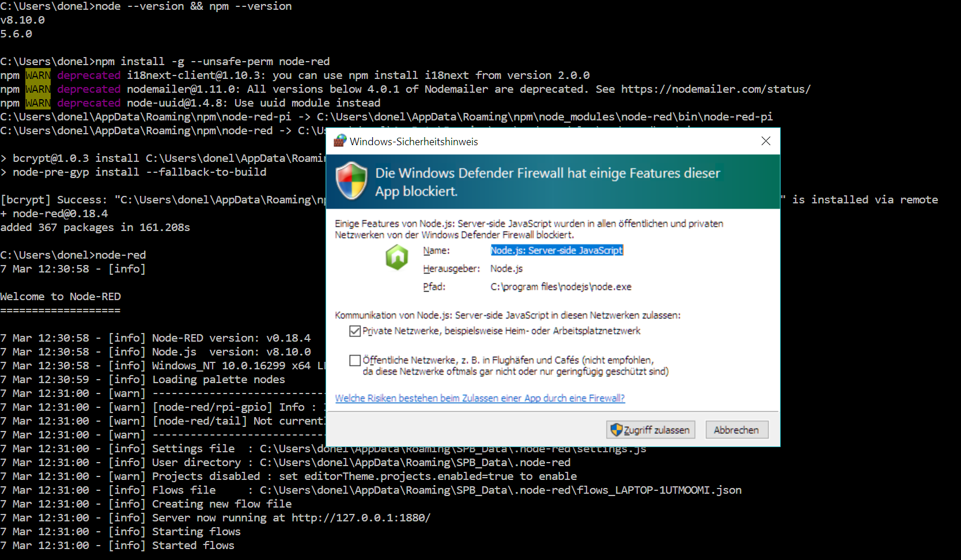Click the npm version output '5.6.0'
This screenshot has width=961, height=560.
[16, 34]
